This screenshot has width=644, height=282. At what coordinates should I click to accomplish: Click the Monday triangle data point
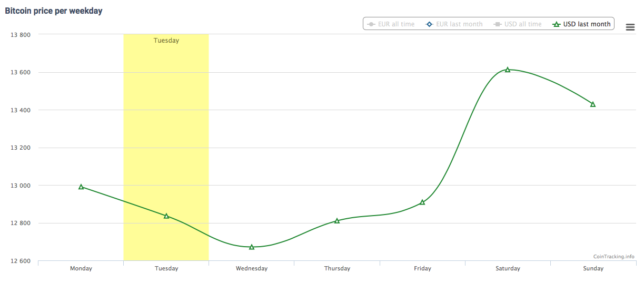[81, 187]
